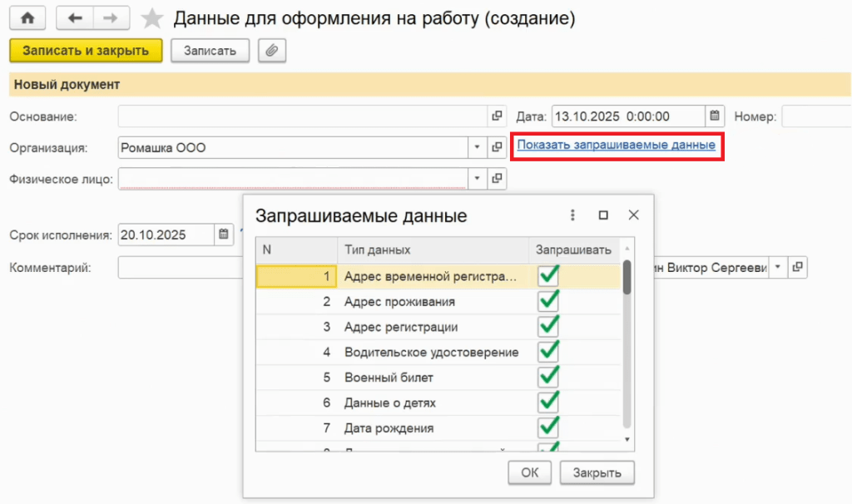Expand the Организация dropdown list
852x504 pixels.
pos(478,147)
